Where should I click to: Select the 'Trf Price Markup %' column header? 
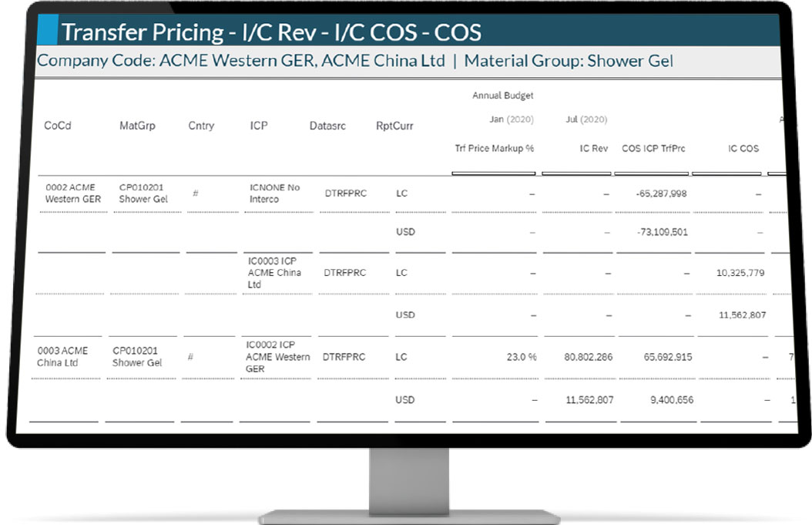(494, 148)
